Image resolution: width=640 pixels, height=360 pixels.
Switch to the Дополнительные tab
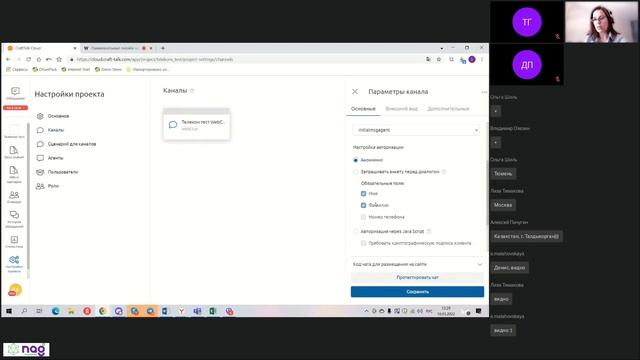[448, 109]
